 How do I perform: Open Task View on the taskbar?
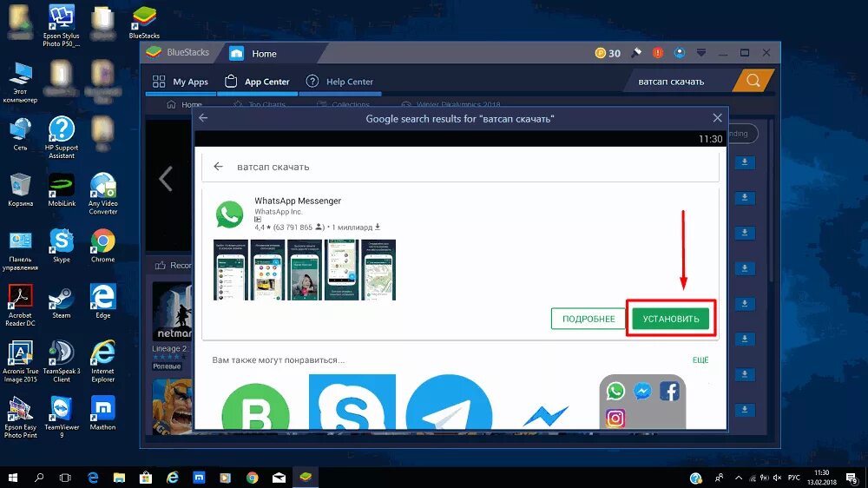coord(65,477)
